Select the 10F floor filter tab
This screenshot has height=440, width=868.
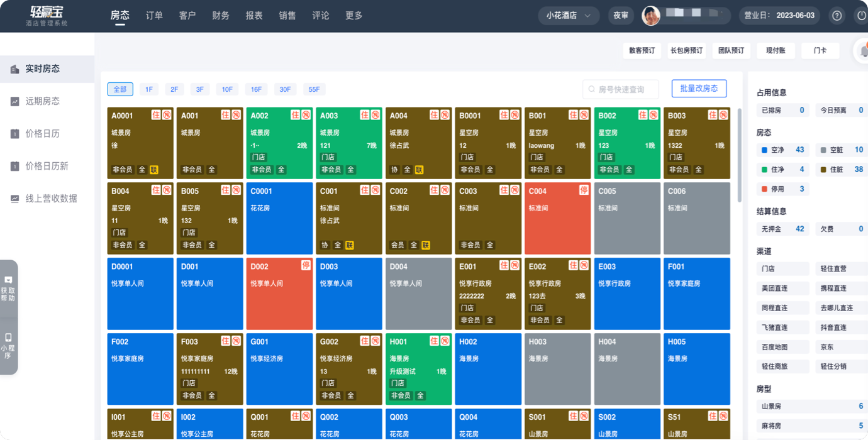(227, 89)
